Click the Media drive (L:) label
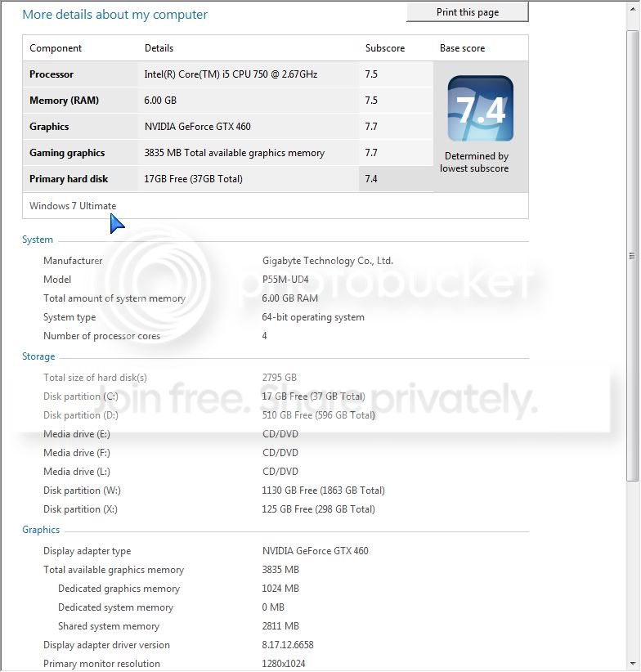Screen dimensions: 641x672 [x=77, y=472]
